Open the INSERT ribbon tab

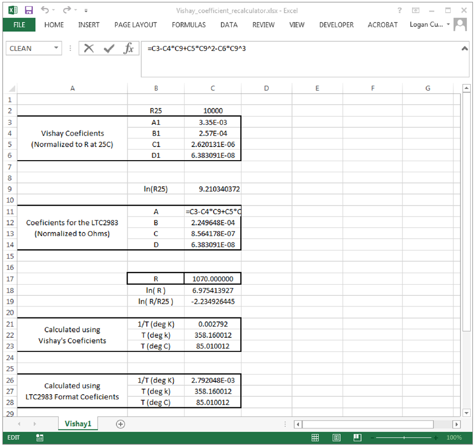(x=89, y=25)
